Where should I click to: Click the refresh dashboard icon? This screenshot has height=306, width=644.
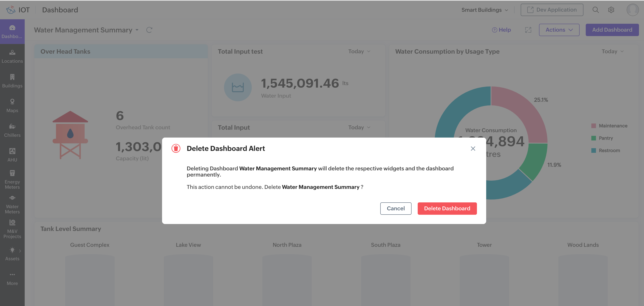click(149, 30)
